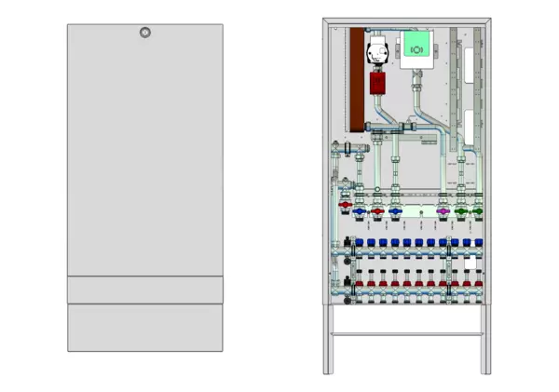Image resolution: width=559 pixels, height=392 pixels.
Task: Select the purple ball valve handle
Action: pyautogui.click(x=443, y=211)
